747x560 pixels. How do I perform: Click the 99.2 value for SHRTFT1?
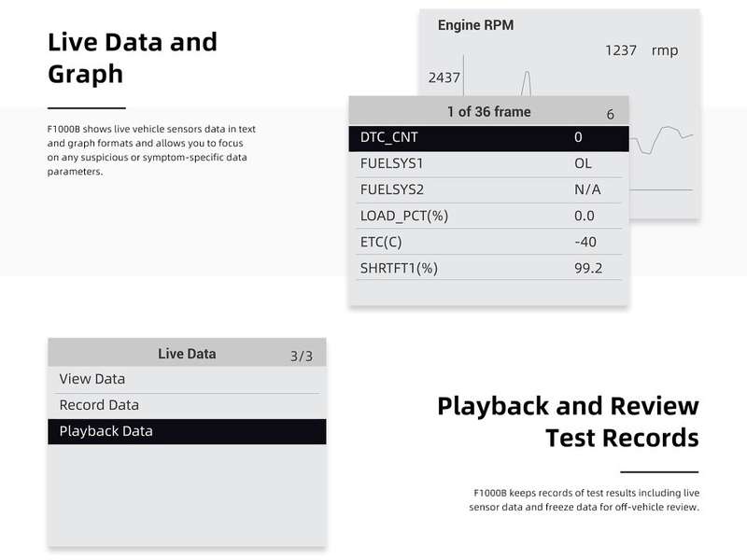click(588, 268)
